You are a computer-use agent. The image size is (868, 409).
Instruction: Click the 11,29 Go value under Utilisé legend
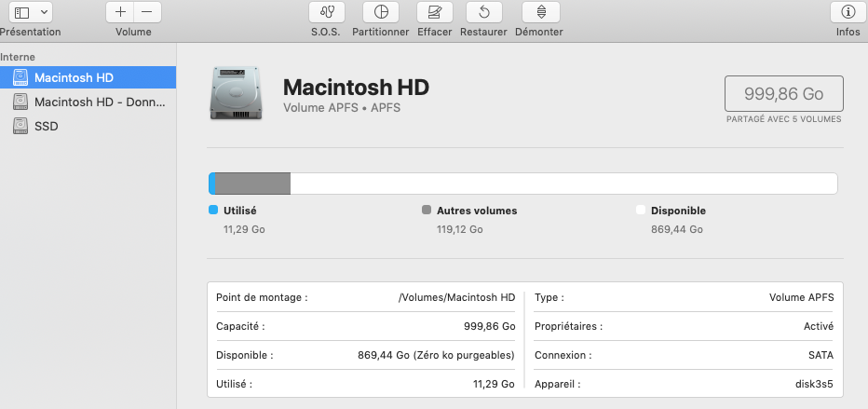pyautogui.click(x=244, y=229)
